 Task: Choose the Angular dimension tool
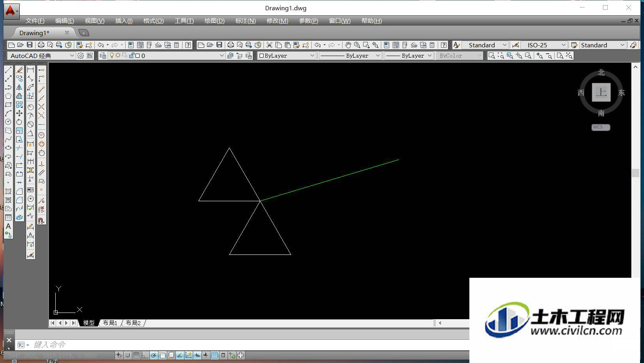pyautogui.click(x=30, y=133)
